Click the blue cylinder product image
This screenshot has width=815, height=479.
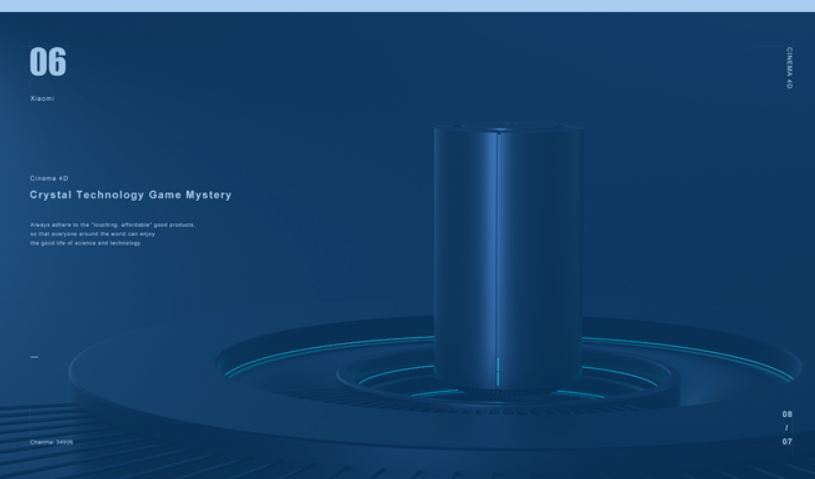point(508,250)
